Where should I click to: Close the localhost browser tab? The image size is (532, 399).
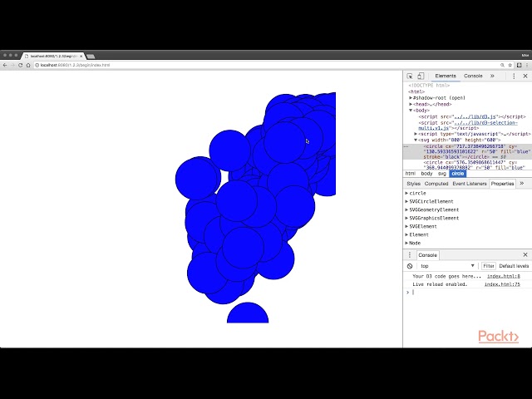tap(81, 56)
